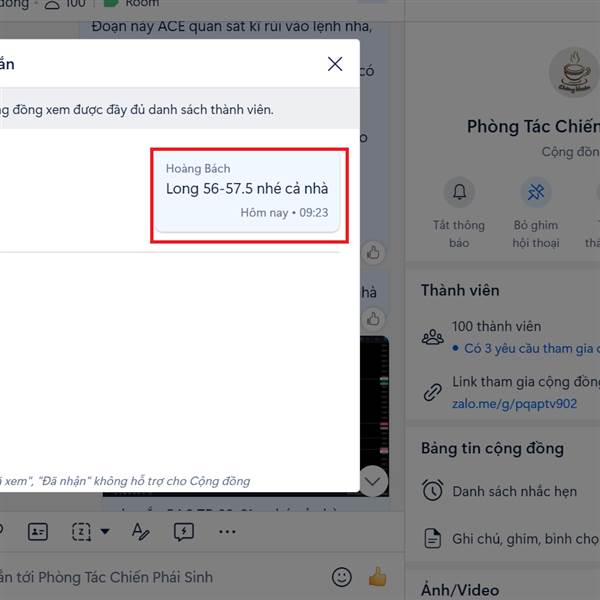The height and width of the screenshot is (600, 600).
Task: Open the zalo.me/g/pqaptv902 invite link
Action: [514, 404]
